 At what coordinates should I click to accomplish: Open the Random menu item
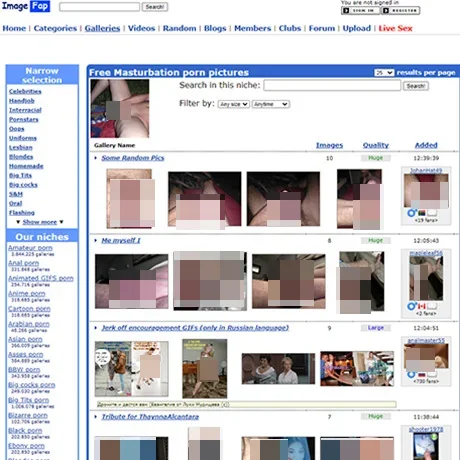click(180, 28)
